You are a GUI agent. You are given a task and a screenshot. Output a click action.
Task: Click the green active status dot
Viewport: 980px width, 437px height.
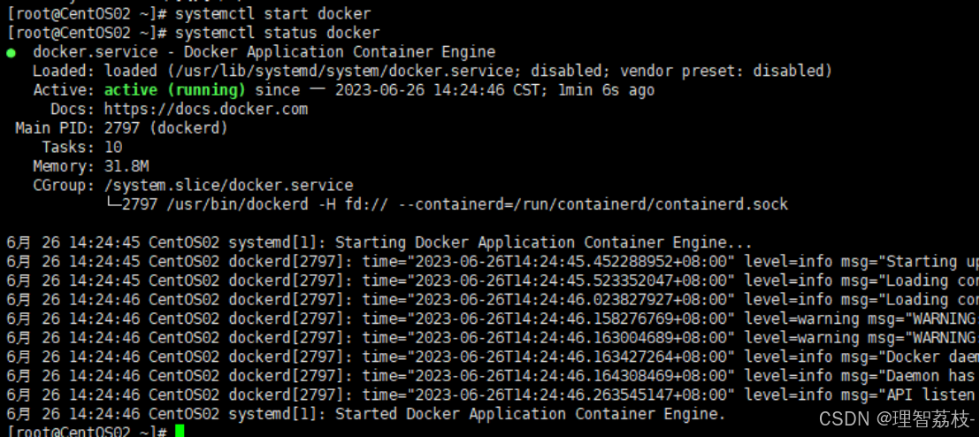pos(11,52)
